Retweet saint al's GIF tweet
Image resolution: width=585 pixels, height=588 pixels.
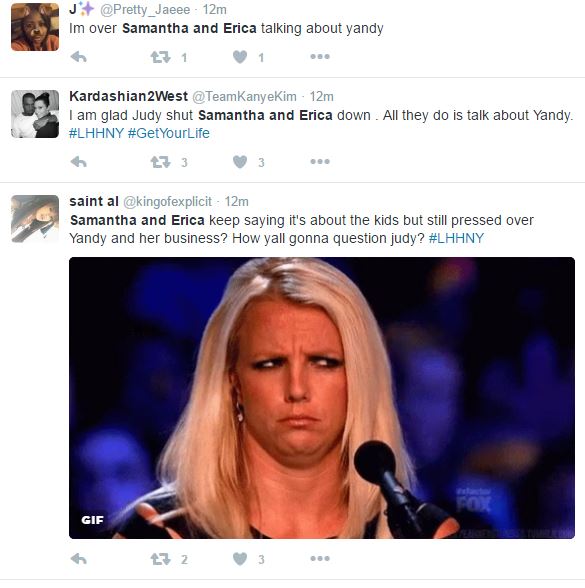pos(160,559)
